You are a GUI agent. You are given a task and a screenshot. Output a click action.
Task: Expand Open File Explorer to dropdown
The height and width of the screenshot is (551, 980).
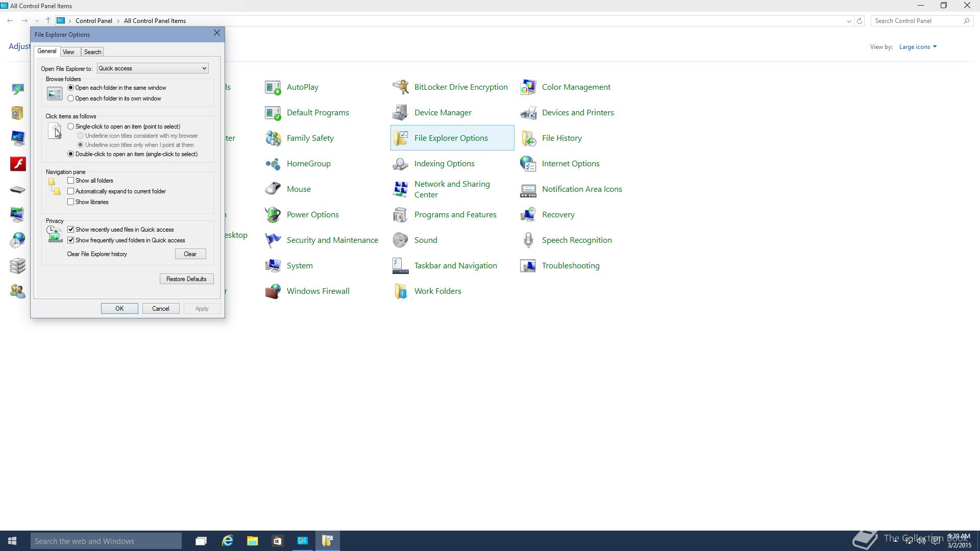click(x=153, y=68)
